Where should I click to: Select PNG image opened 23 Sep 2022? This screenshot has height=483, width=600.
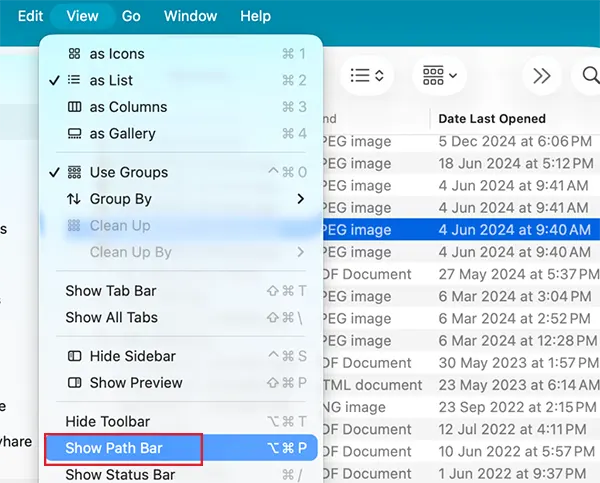(461, 407)
